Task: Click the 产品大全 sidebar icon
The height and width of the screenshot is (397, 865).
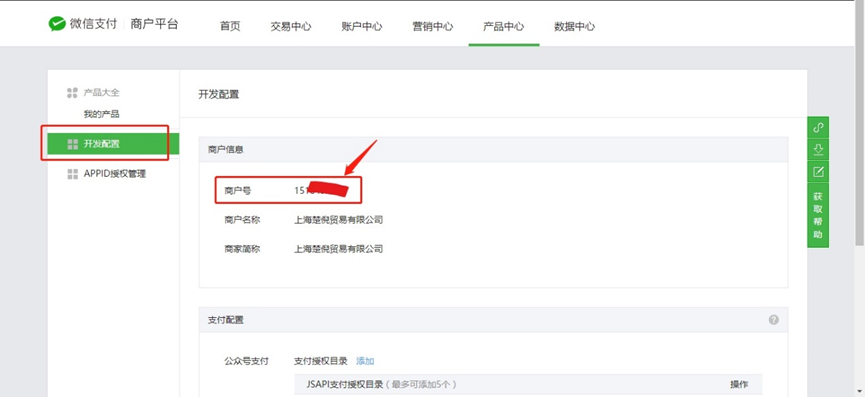Action: tap(72, 93)
